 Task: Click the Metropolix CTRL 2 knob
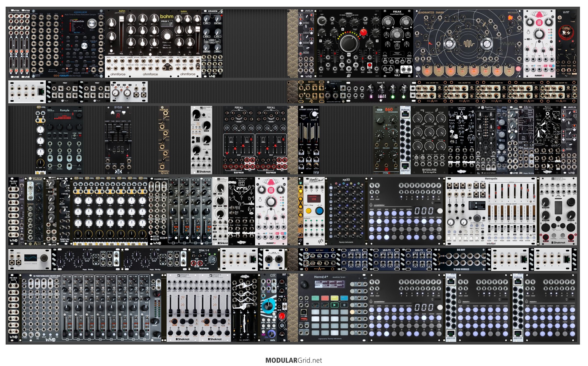(x=464, y=222)
